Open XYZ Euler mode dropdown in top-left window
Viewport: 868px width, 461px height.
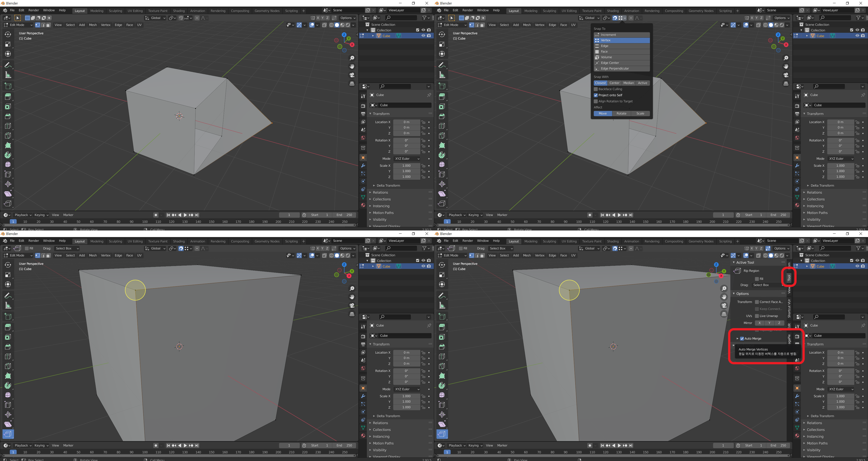[407, 159]
